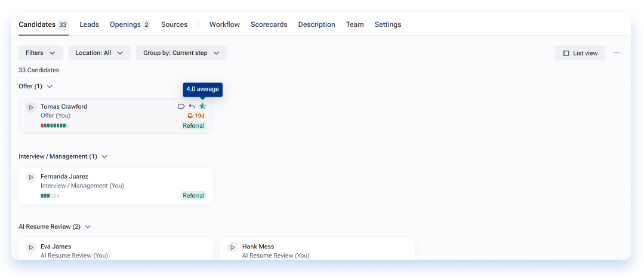The image size is (644, 277).
Task: Open Fernanda Juarez's candidate name
Action: 64,177
